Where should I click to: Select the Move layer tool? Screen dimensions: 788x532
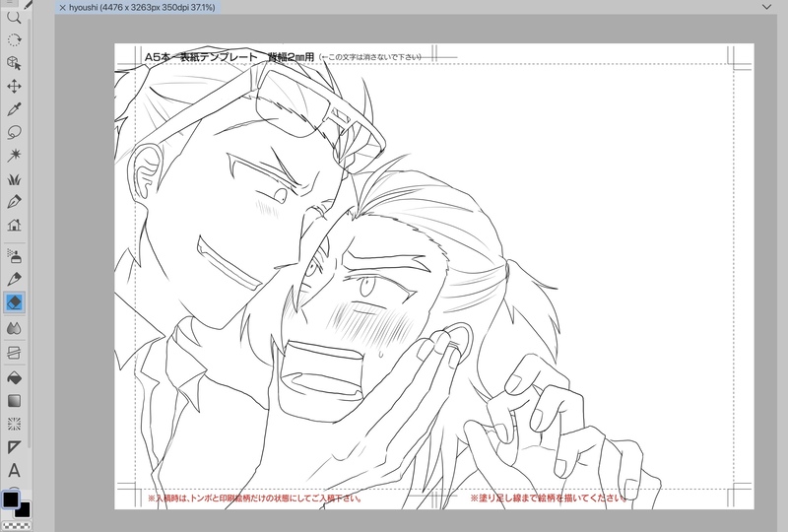point(14,86)
